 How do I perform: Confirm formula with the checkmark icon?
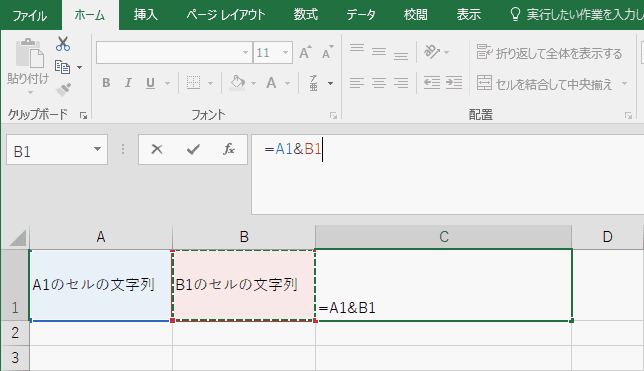pos(193,149)
